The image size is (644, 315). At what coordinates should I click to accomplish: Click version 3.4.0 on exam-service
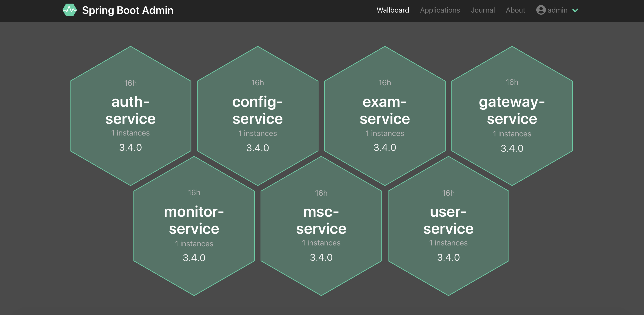click(x=385, y=147)
